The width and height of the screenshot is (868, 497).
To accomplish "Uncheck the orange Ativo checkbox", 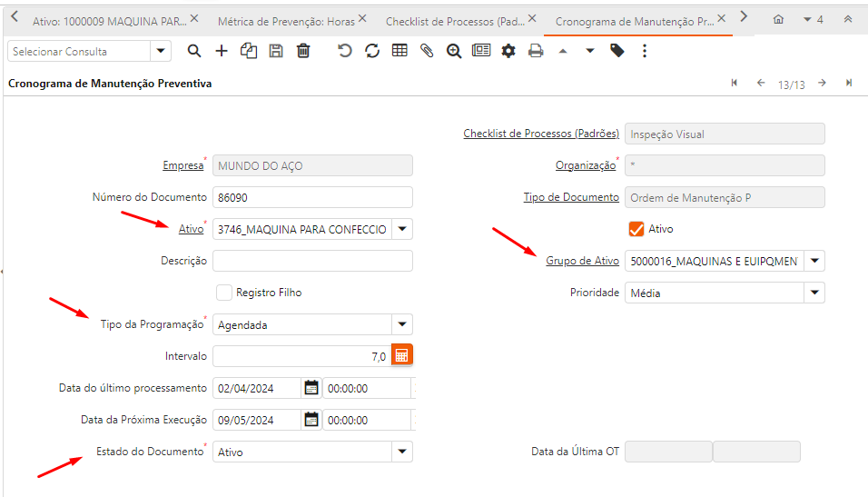I will 636,229.
